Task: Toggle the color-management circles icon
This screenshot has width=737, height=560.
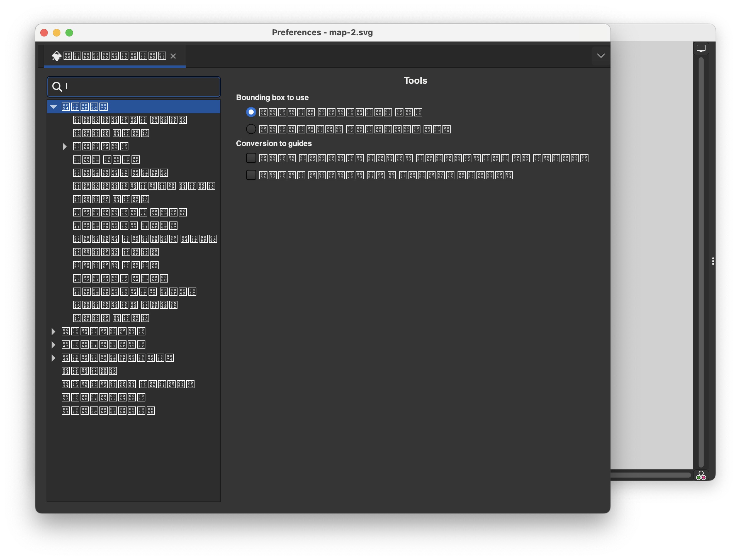Action: [x=701, y=475]
